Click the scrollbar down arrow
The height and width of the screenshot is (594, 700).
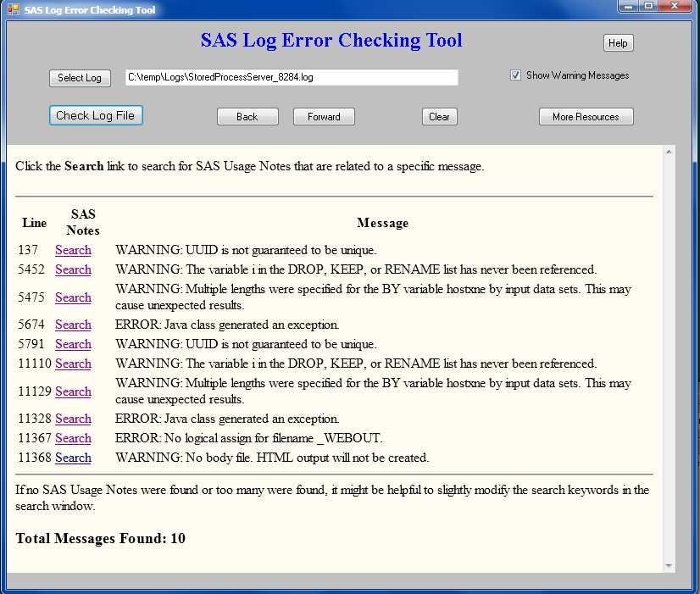click(x=669, y=565)
